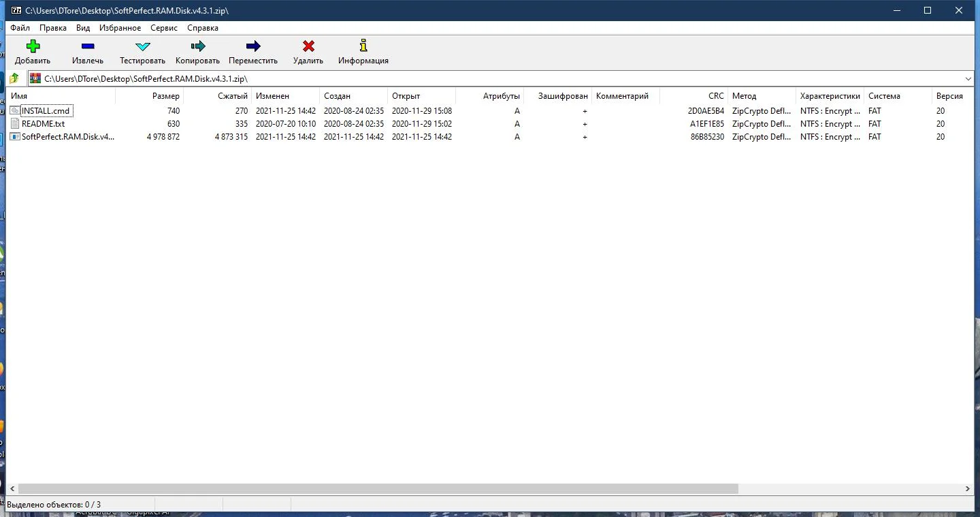
Task: Click the red X Удалить icon
Action: tap(308, 46)
